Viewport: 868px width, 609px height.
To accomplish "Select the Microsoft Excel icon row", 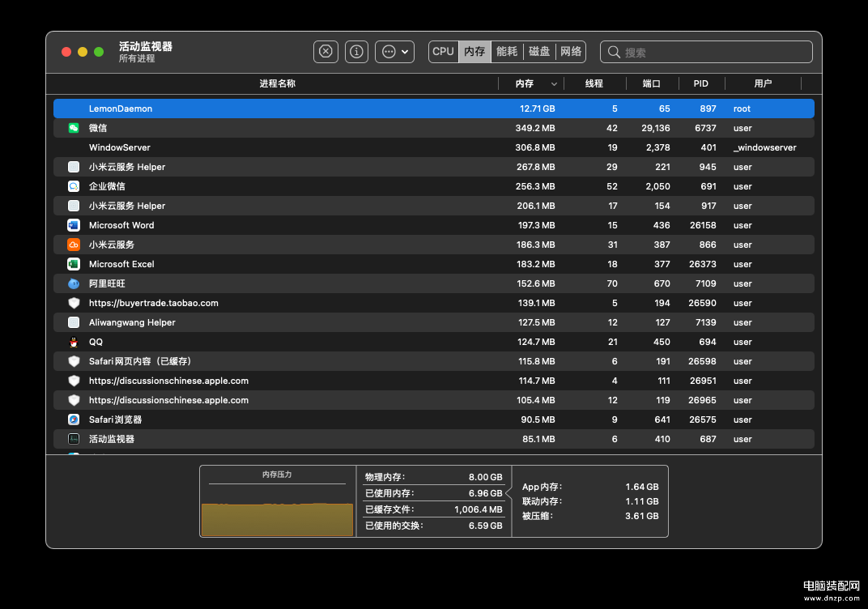I will 74,264.
